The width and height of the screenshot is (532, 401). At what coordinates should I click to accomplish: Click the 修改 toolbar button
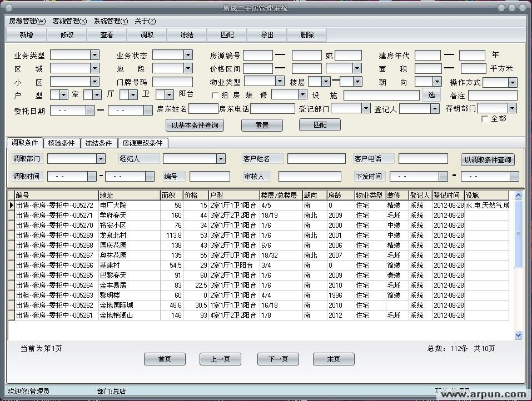click(67, 35)
